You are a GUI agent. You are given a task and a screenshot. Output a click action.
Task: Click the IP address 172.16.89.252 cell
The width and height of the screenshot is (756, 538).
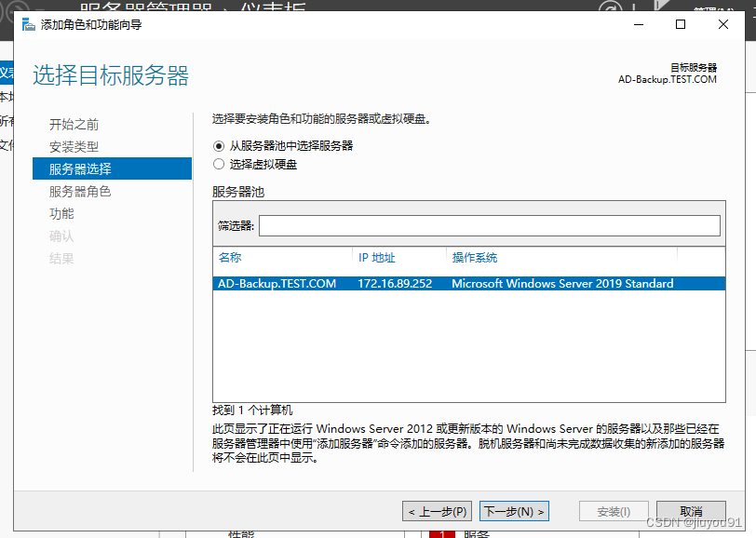(395, 284)
